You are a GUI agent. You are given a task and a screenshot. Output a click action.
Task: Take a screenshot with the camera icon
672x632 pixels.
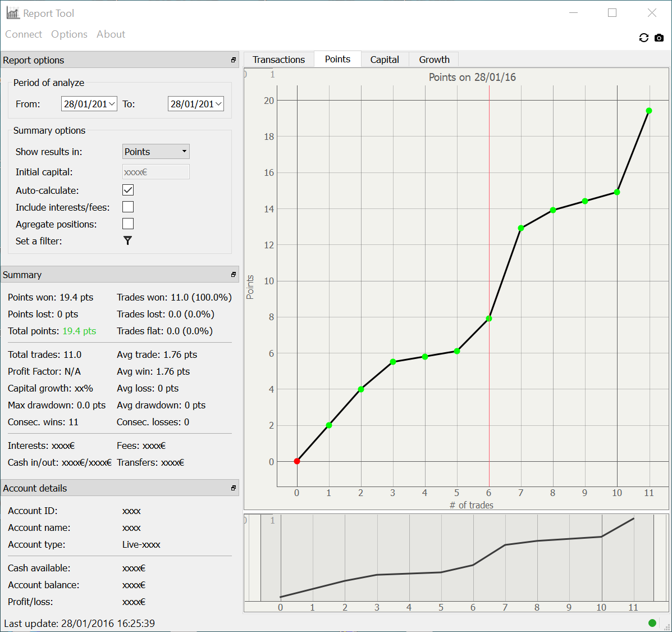(x=659, y=38)
